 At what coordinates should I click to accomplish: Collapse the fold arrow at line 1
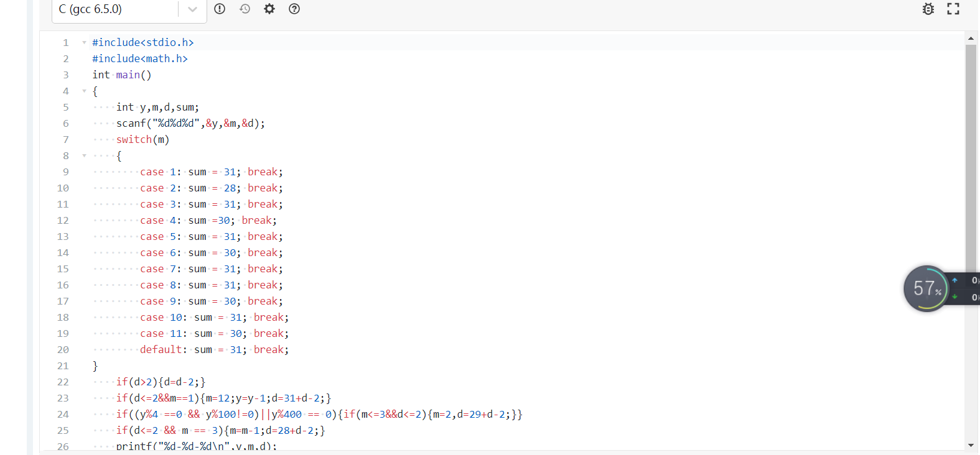coord(84,42)
